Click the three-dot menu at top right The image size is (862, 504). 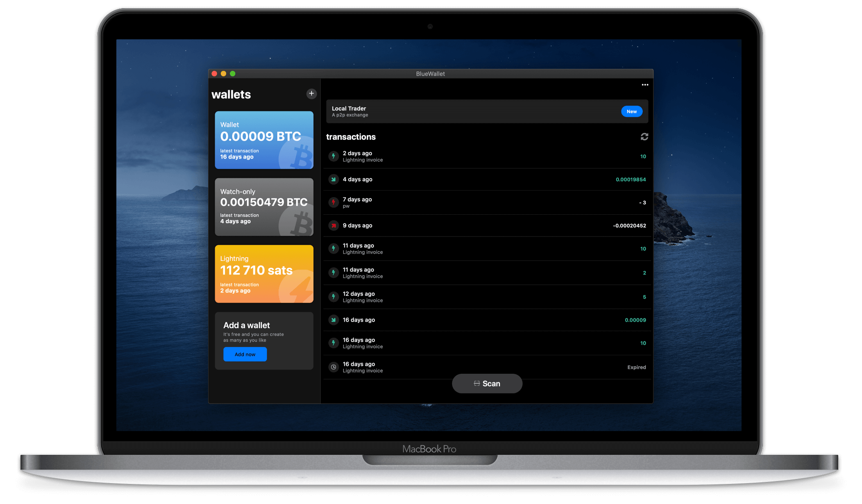tap(645, 84)
